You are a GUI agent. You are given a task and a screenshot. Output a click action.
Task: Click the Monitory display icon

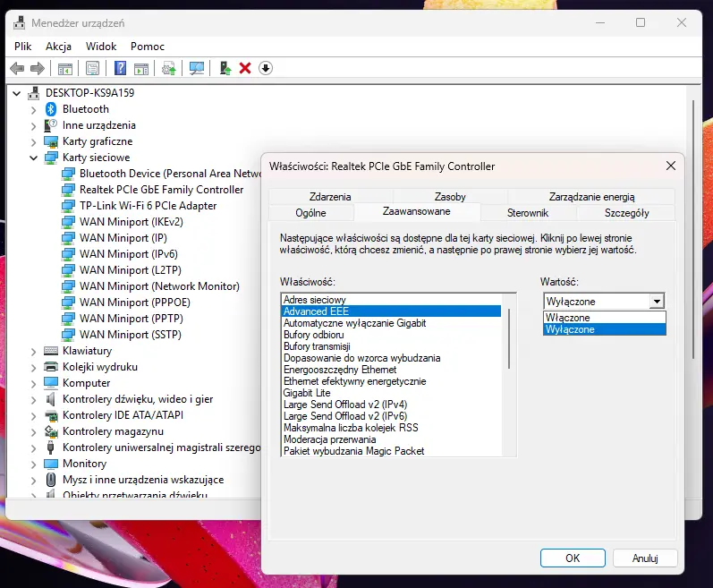(x=51, y=464)
